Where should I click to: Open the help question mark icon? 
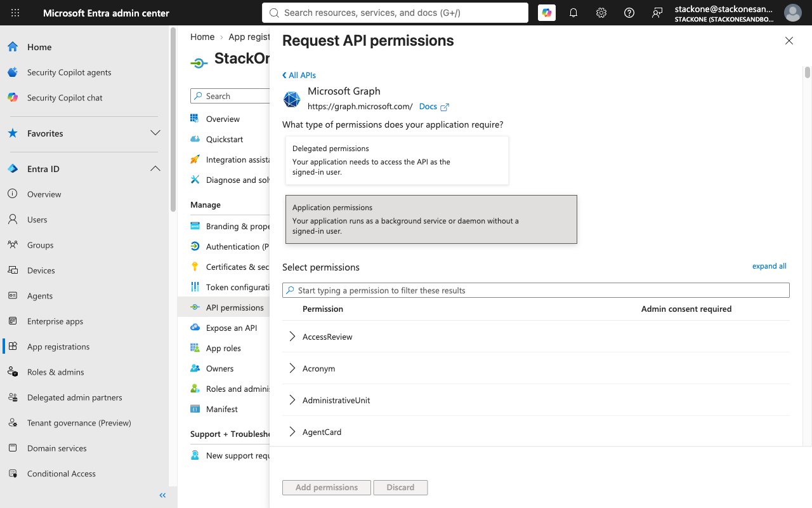pos(629,13)
